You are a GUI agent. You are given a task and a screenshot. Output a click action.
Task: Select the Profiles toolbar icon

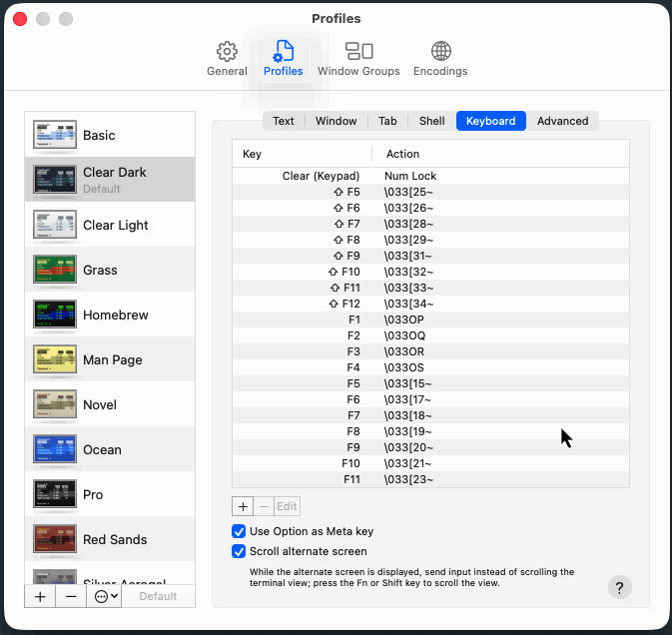point(283,59)
